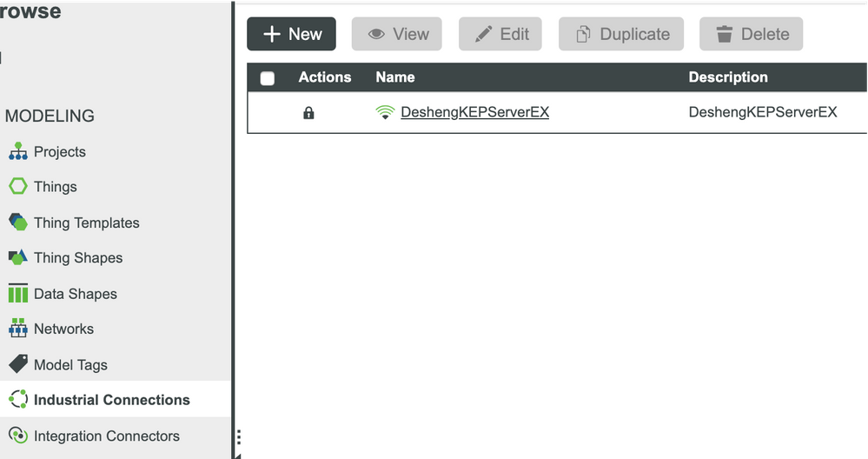This screenshot has width=868, height=459.
Task: Click the MODELING section heading
Action: [50, 116]
